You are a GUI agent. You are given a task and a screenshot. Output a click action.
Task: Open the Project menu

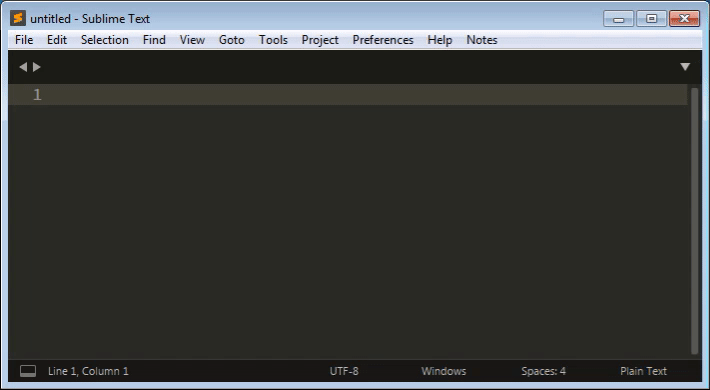320,40
